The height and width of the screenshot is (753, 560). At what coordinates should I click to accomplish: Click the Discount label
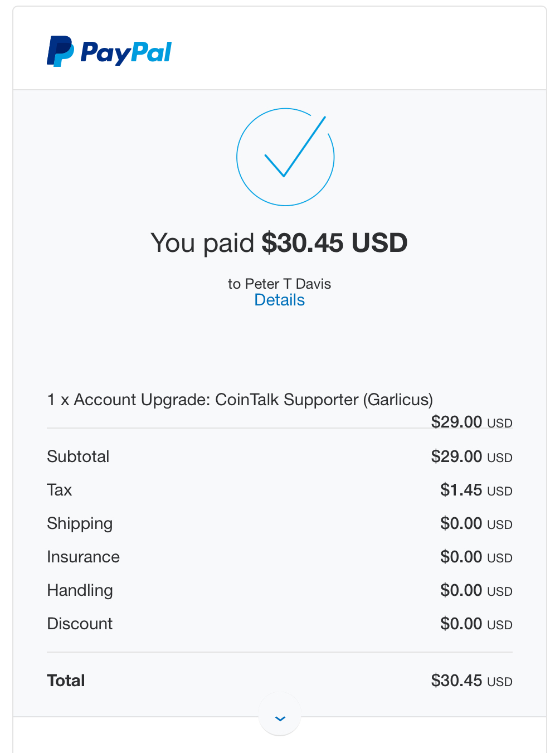[x=80, y=624]
